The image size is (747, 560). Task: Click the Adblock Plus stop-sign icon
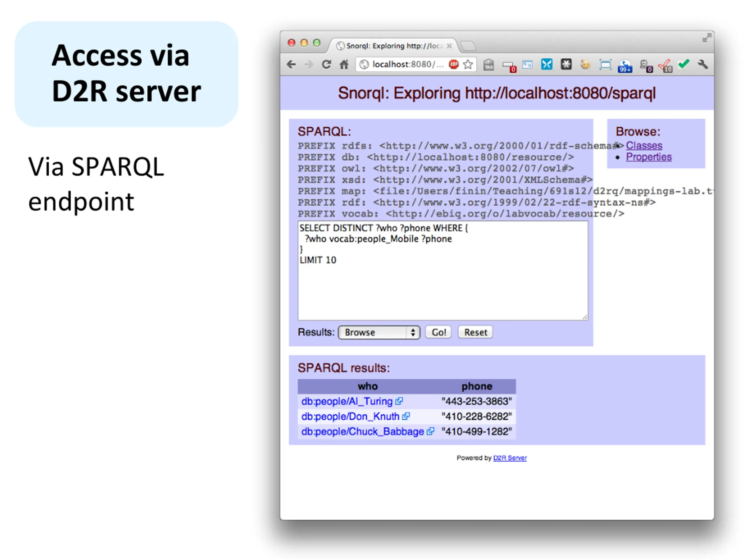(x=453, y=64)
